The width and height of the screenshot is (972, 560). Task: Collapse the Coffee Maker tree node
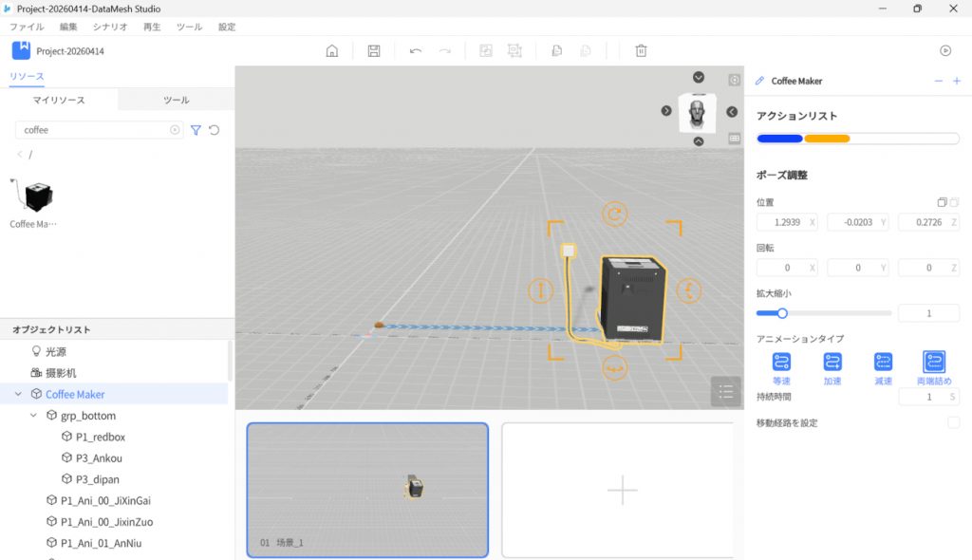click(x=19, y=394)
